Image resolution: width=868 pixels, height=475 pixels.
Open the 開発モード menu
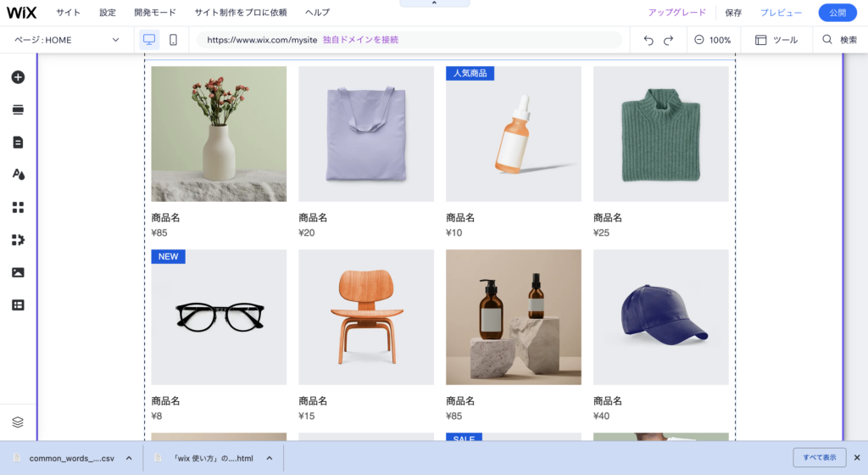155,12
